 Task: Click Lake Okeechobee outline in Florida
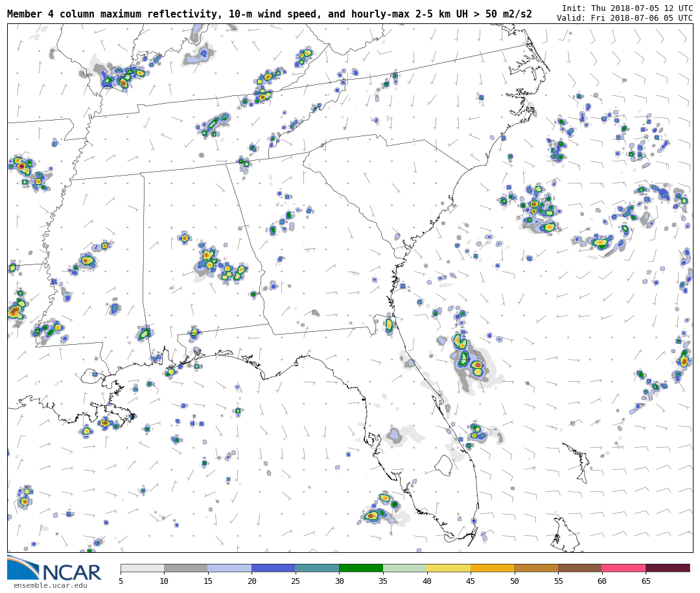point(443,465)
